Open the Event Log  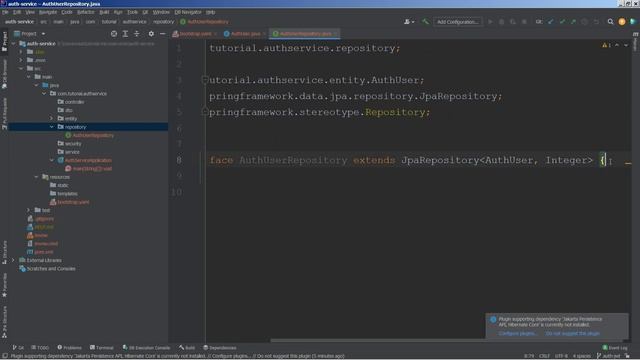pyautogui.click(x=615, y=348)
